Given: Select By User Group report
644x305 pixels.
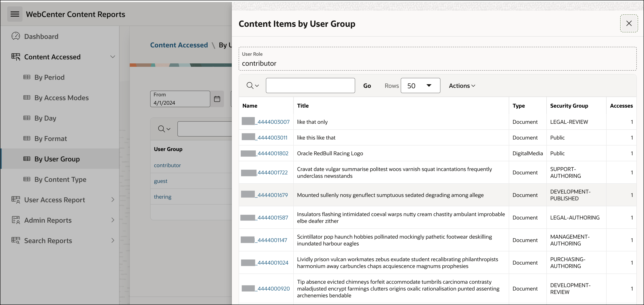Looking at the screenshot, I should [x=57, y=159].
